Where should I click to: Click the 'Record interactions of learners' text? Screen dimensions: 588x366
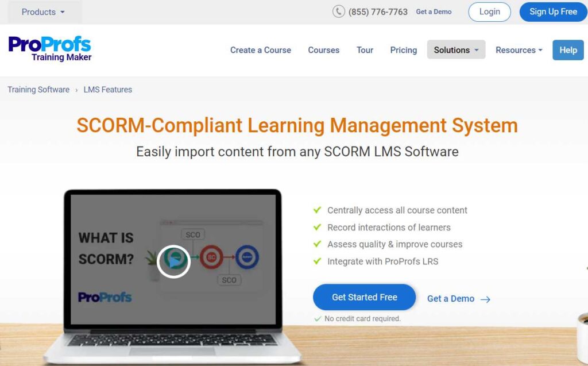389,228
